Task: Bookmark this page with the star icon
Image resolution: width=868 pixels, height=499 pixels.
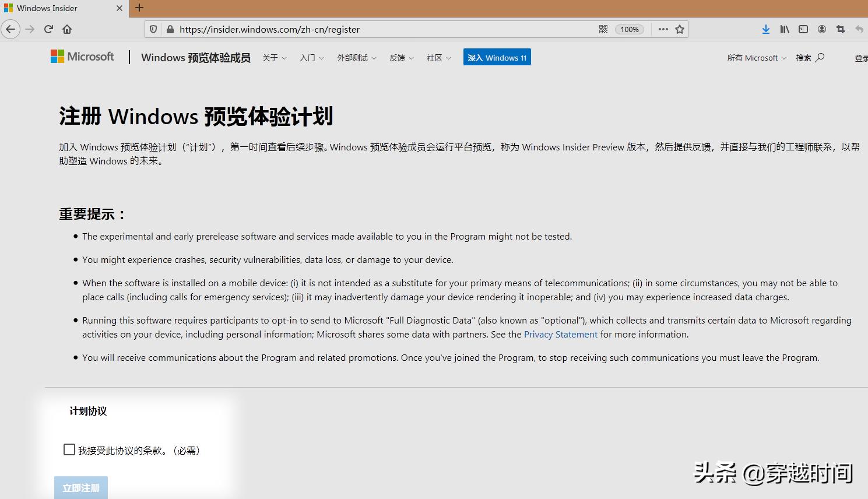Action: tap(681, 29)
